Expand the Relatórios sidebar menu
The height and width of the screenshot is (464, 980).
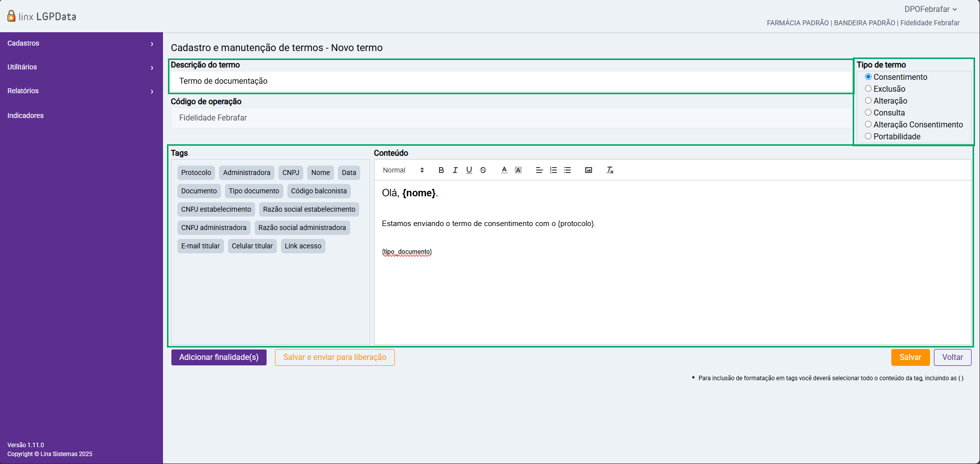(81, 91)
